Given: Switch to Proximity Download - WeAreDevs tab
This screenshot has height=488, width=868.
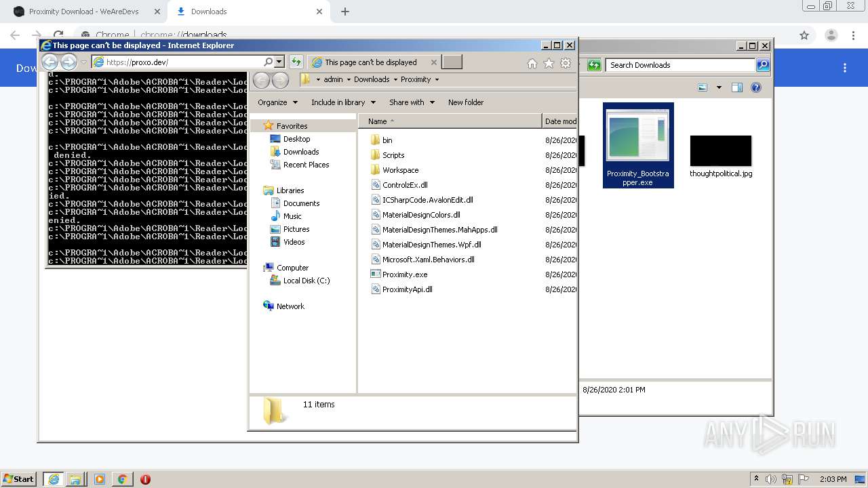Looking at the screenshot, I should pos(85,12).
